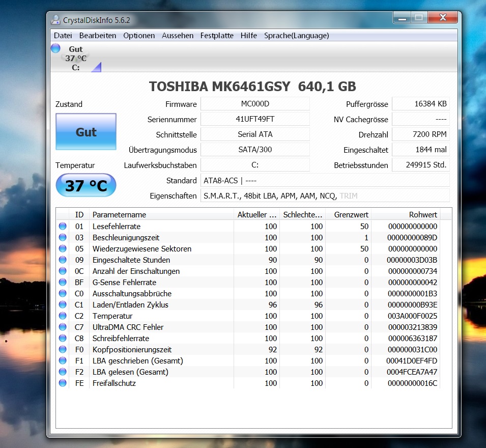Click the status orb for Lesefehlerrate
This screenshot has width=486, height=448.
pos(63,226)
